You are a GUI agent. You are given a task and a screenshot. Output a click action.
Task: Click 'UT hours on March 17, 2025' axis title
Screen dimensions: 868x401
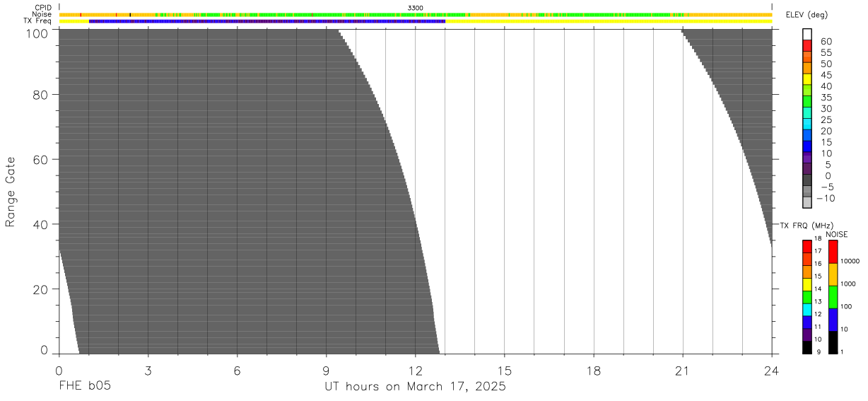click(415, 387)
